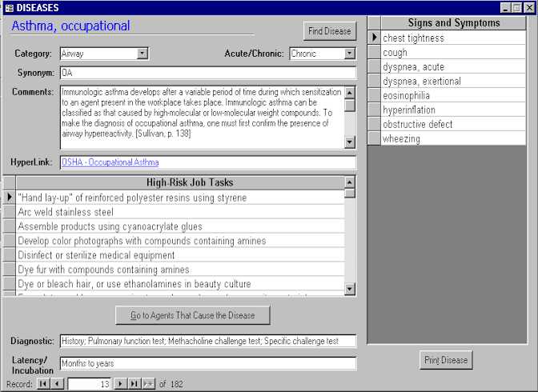538x392 pixels.
Task: Click the Latency/Incubation field
Action: tap(207, 363)
